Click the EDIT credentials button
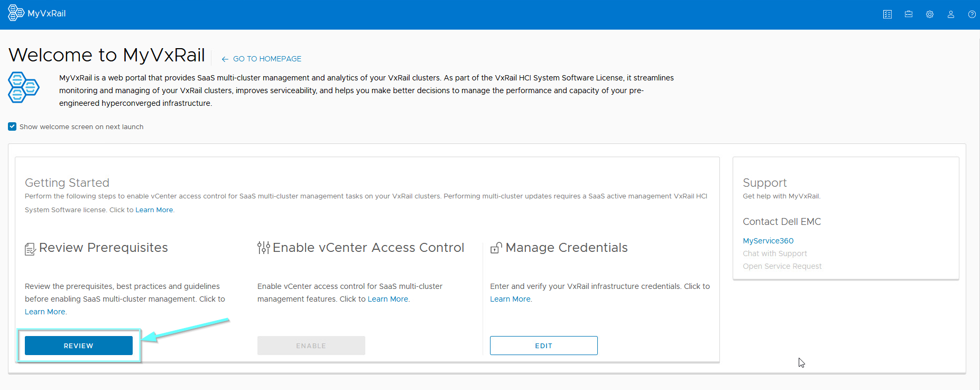The image size is (980, 390). [544, 346]
